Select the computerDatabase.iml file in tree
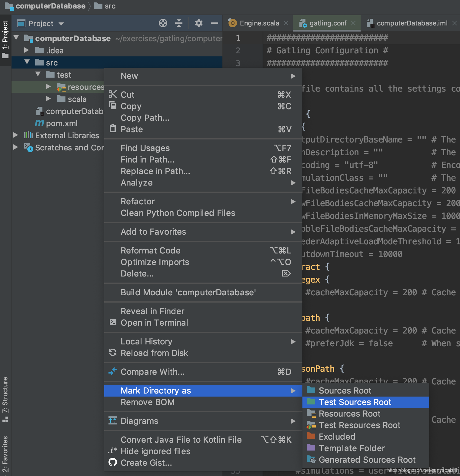 tap(70, 111)
